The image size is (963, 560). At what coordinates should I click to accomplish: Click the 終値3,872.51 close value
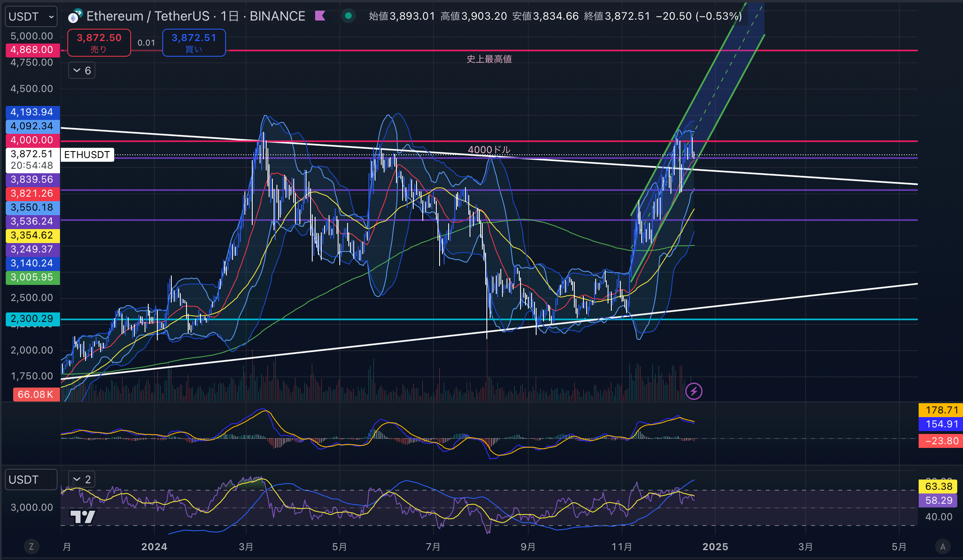[617, 16]
